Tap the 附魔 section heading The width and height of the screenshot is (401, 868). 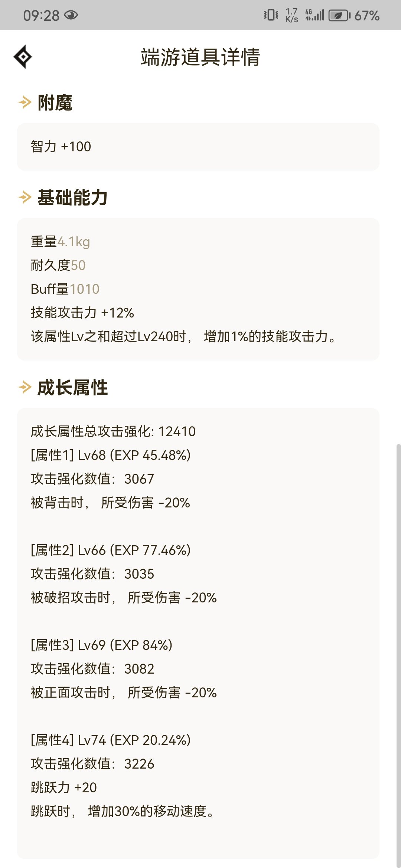click(x=55, y=103)
